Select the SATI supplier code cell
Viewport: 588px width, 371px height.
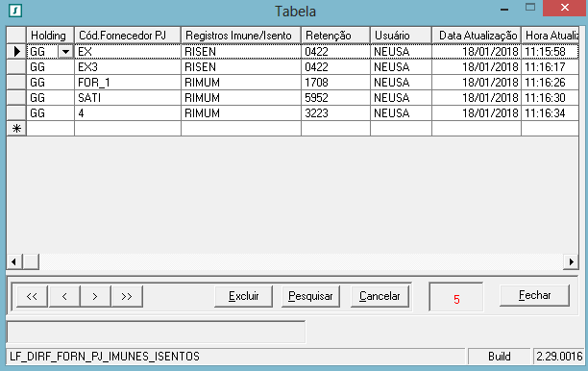tap(128, 97)
